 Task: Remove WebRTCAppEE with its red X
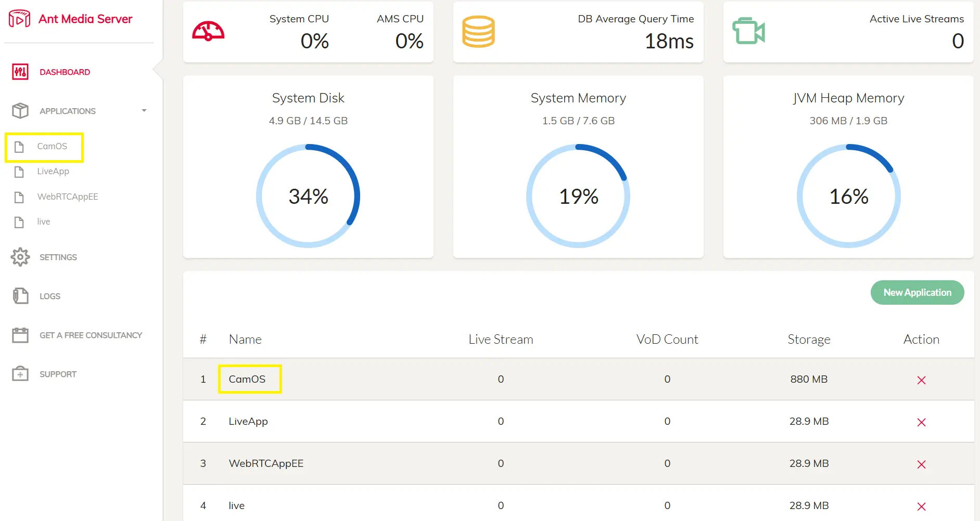(921, 464)
